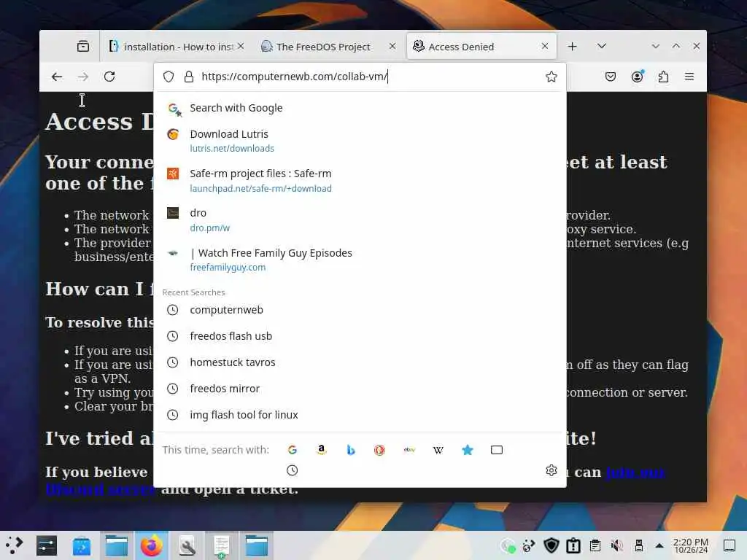The width and height of the screenshot is (747, 560).
Task: Close the Access Denied tab
Action: (x=544, y=46)
